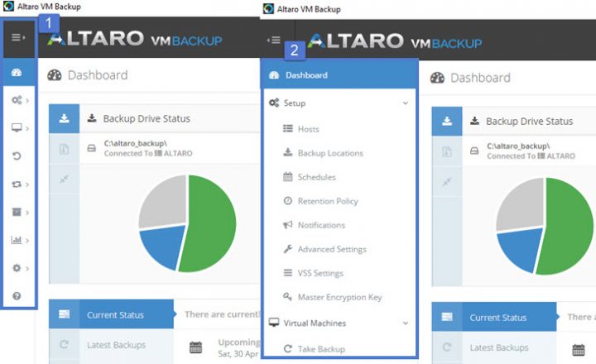The width and height of the screenshot is (596, 364).
Task: Open the Setup gears icon in collapsed sidebar
Action: pyautogui.click(x=17, y=100)
